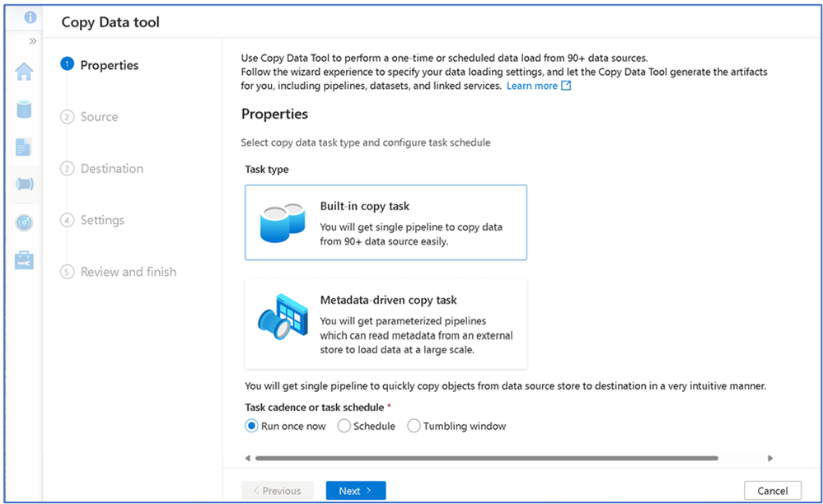Click the Task cadence or task schedule label
The image size is (823, 504).
[x=315, y=408]
